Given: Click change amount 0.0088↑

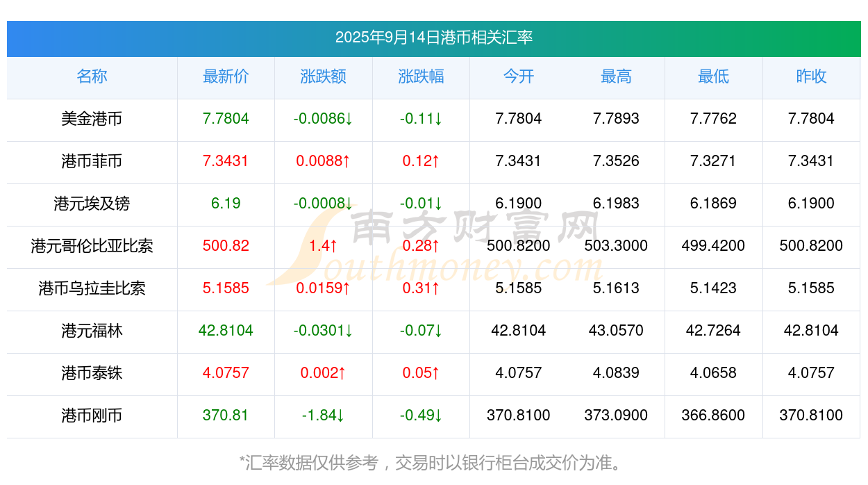Looking at the screenshot, I should click(324, 161).
